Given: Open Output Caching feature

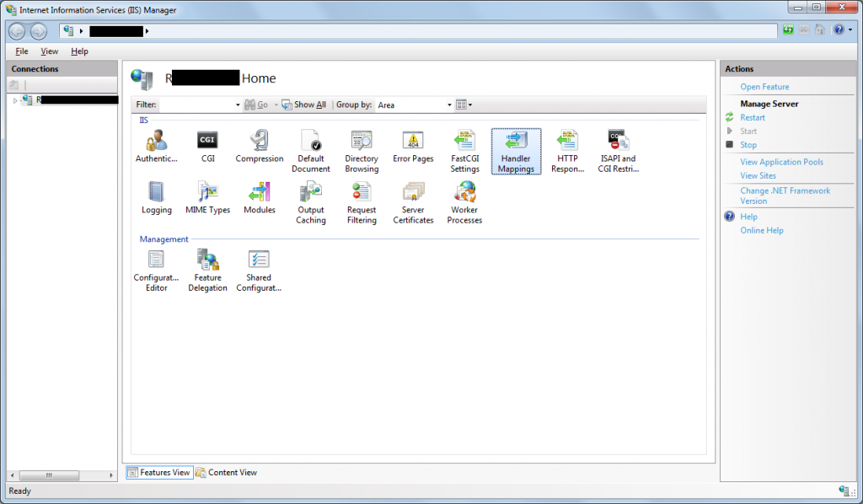Looking at the screenshot, I should coord(310,203).
